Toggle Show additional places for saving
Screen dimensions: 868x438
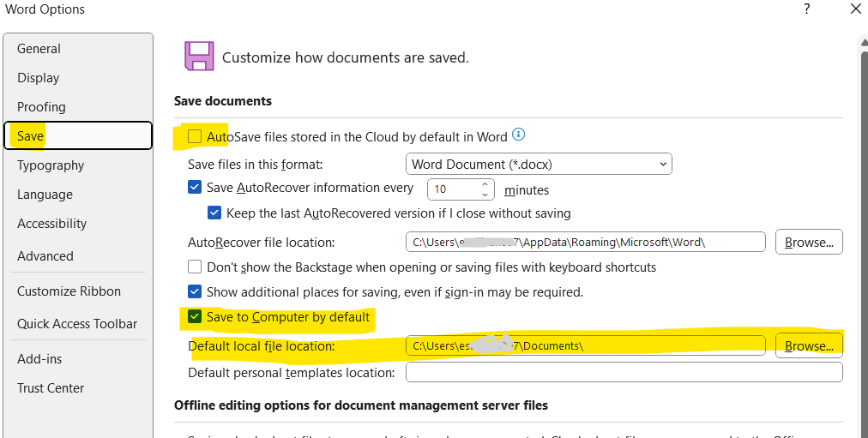(195, 291)
